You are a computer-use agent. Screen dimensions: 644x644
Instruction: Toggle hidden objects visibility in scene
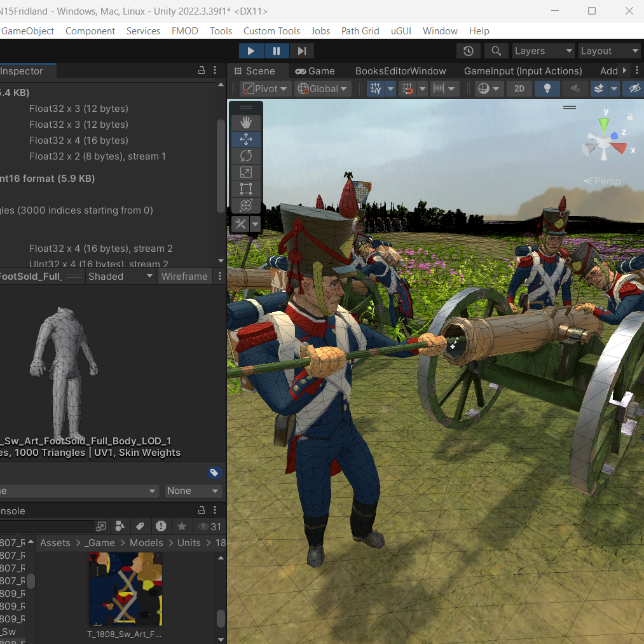(634, 89)
